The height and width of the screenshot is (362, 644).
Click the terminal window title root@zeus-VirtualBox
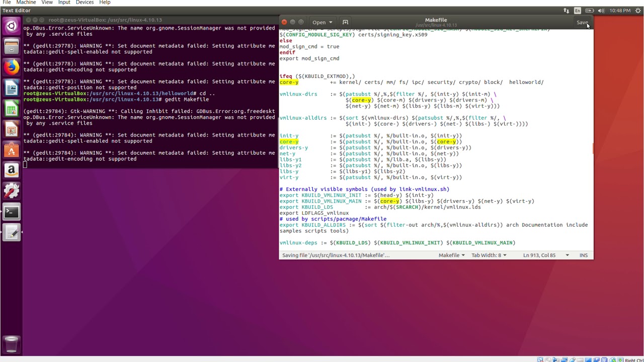105,20
